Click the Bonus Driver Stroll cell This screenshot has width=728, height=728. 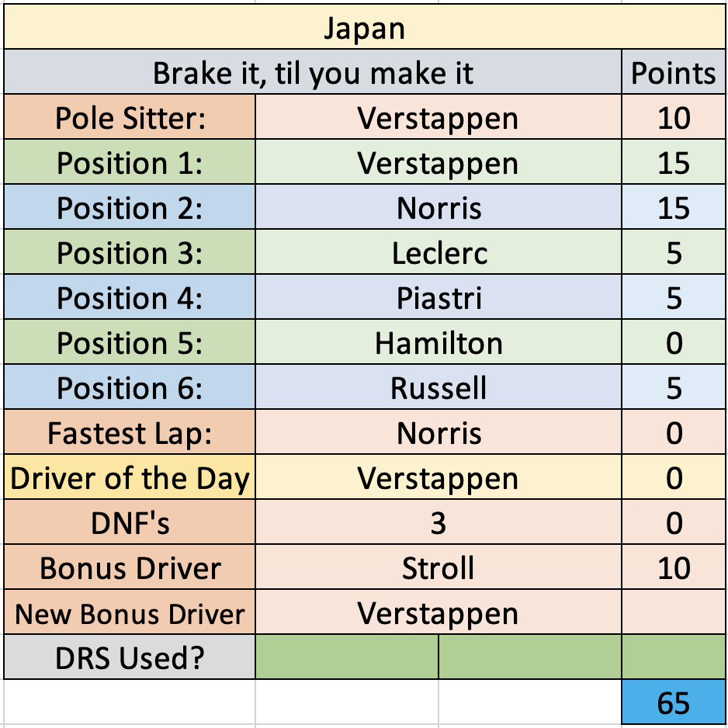[439, 567]
